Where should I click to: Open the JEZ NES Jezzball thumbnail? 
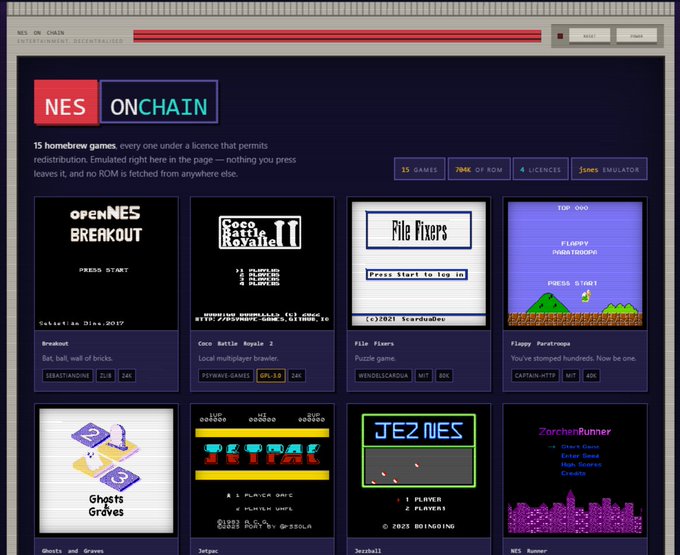(x=418, y=471)
